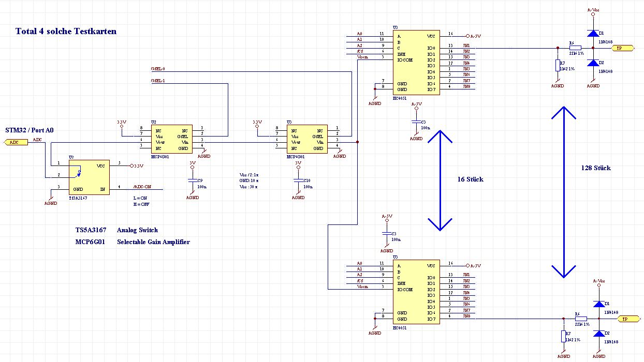The height and width of the screenshot is (362, 644).
Task: Select the Vcom label on upper HC4051
Action: click(362, 57)
